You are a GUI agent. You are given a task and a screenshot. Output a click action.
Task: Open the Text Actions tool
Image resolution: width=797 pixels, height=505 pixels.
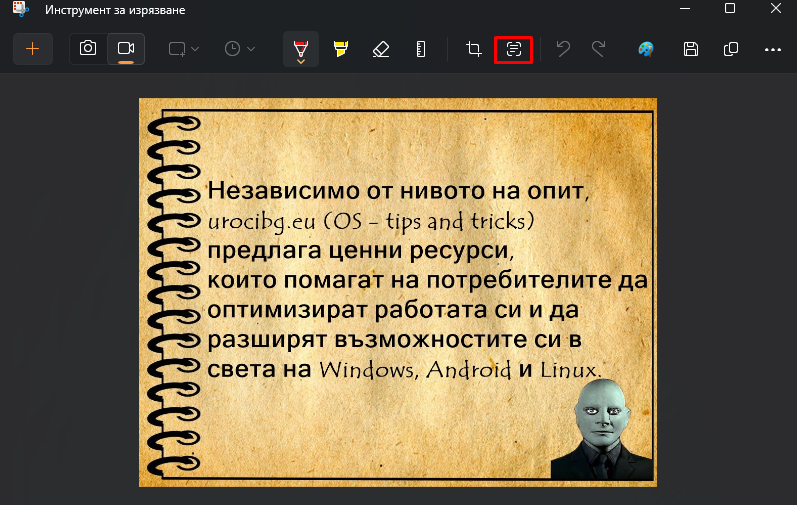click(x=513, y=49)
